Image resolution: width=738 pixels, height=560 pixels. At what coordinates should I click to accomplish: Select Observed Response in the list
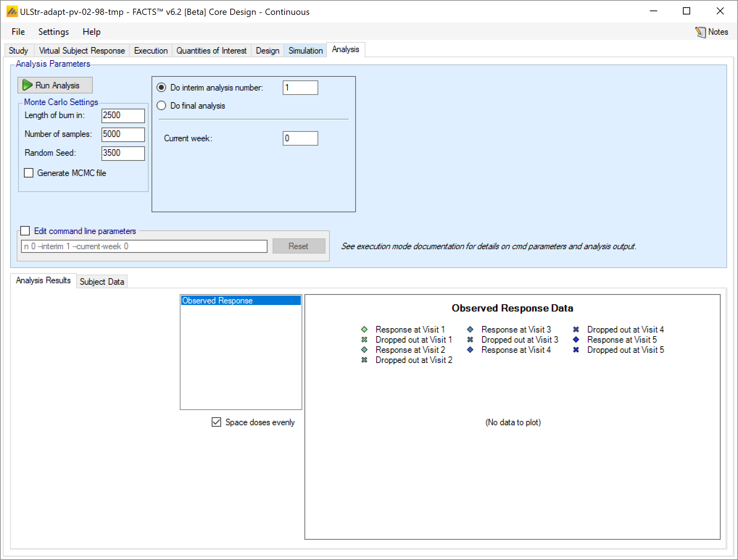click(x=240, y=300)
